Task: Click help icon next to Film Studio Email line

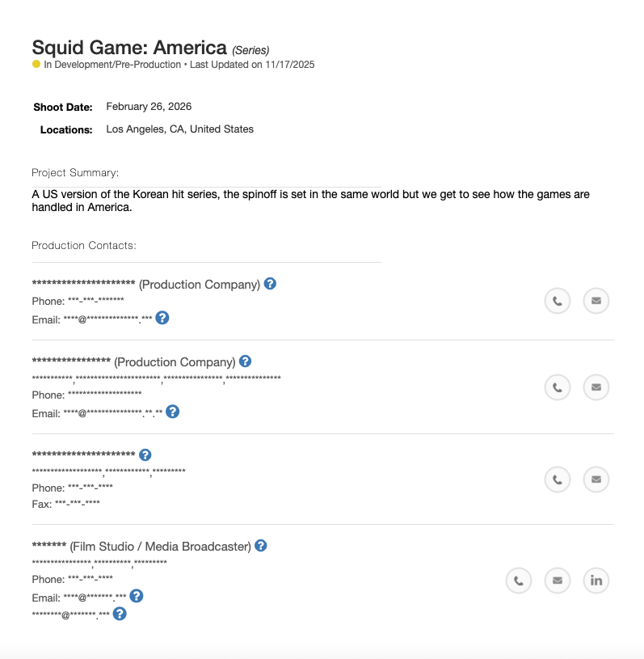Action: pos(137,596)
